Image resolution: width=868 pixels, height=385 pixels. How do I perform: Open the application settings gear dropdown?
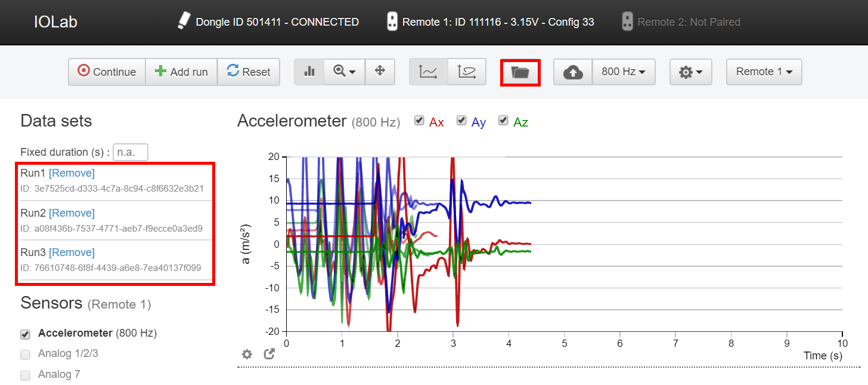pyautogui.click(x=690, y=72)
